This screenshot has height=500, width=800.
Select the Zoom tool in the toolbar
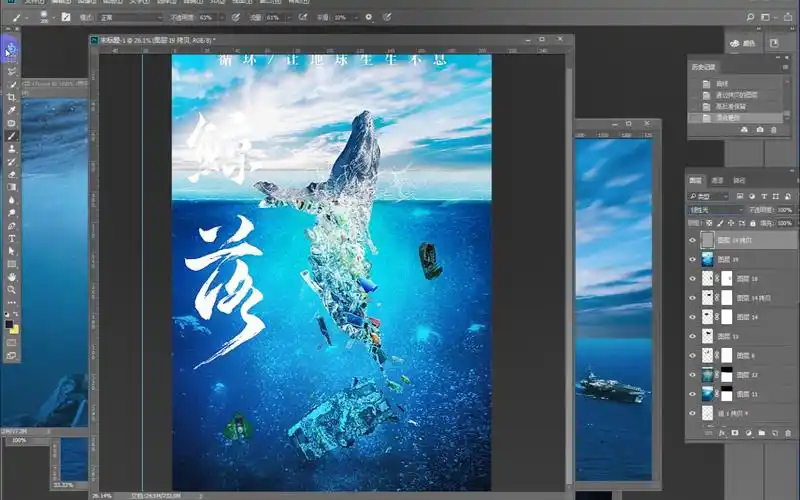12,289
